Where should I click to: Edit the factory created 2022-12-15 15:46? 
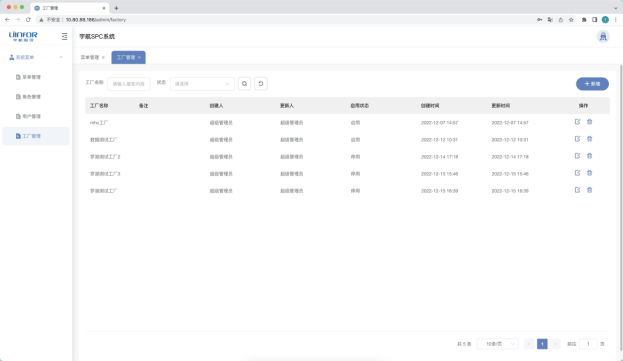tap(577, 173)
